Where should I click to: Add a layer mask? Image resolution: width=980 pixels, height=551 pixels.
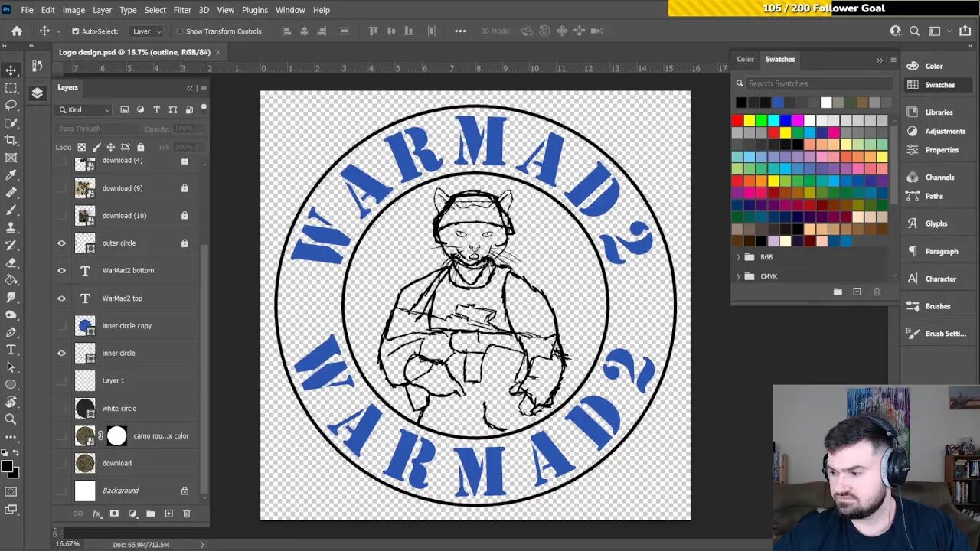tap(114, 514)
